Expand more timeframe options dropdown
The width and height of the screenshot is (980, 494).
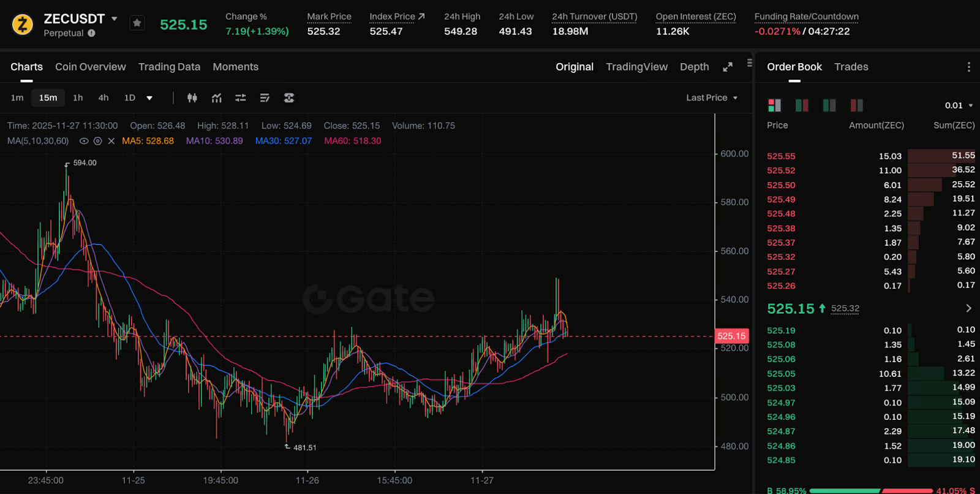coord(149,98)
